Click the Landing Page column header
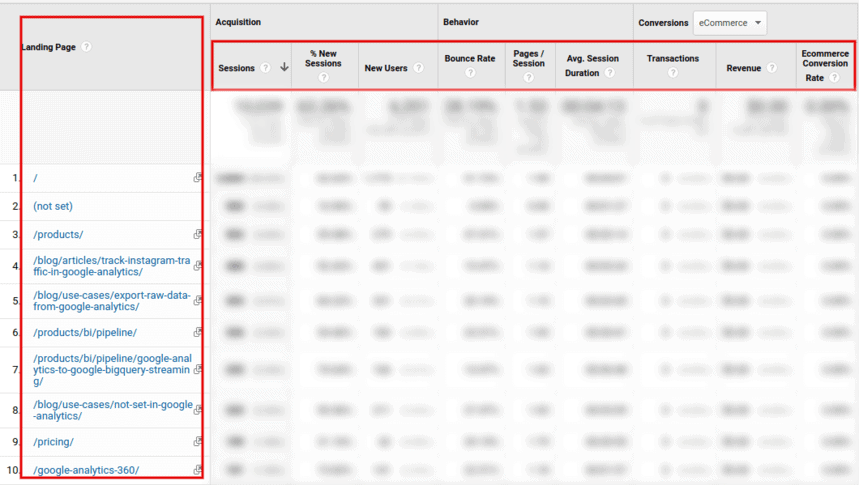The height and width of the screenshot is (485, 859). click(49, 47)
